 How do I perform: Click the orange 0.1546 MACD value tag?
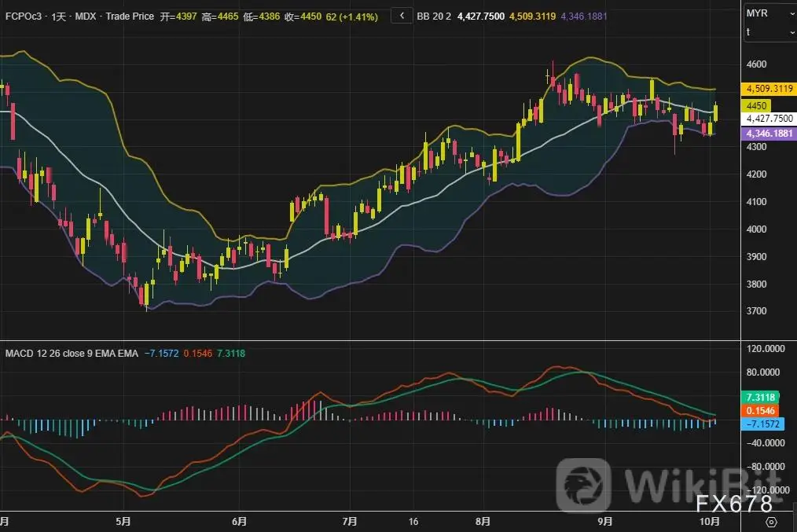762,411
